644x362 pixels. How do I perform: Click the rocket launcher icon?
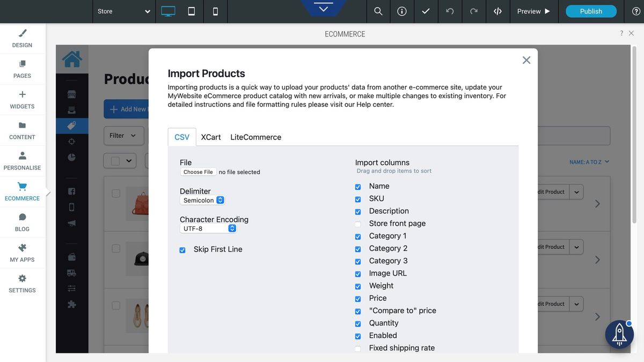(x=619, y=334)
